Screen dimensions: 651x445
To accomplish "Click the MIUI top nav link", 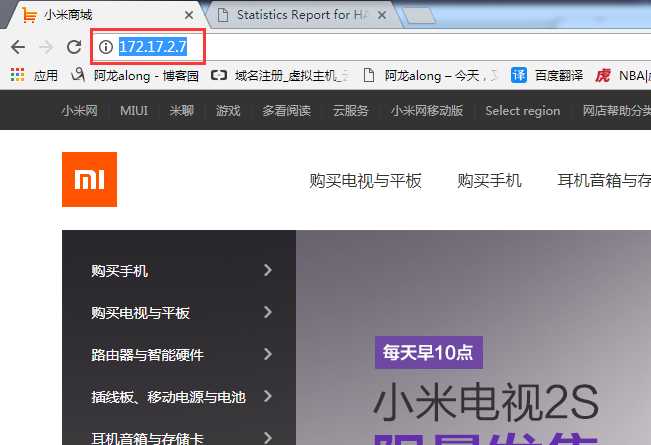I will (134, 110).
